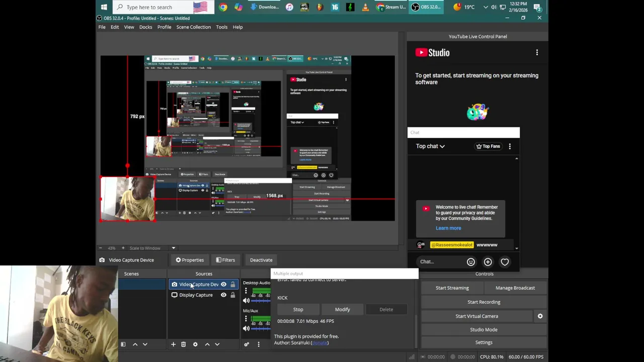This screenshot has height=362, width=644.
Task: Open the Profile menu
Action: click(x=164, y=27)
